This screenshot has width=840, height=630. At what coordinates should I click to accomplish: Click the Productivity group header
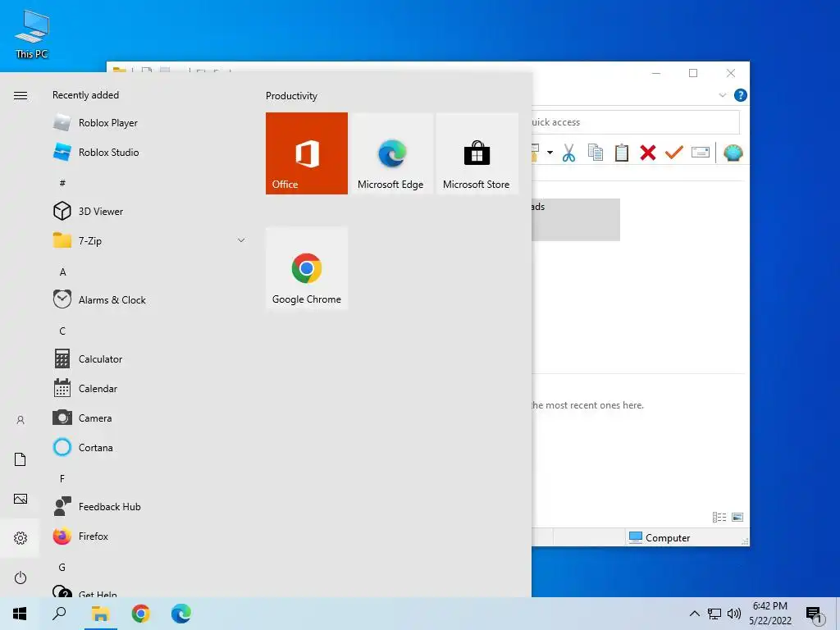pos(291,96)
